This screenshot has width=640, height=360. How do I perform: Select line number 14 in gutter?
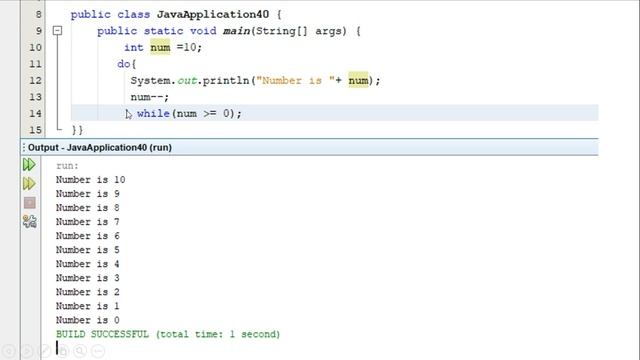coord(35,113)
